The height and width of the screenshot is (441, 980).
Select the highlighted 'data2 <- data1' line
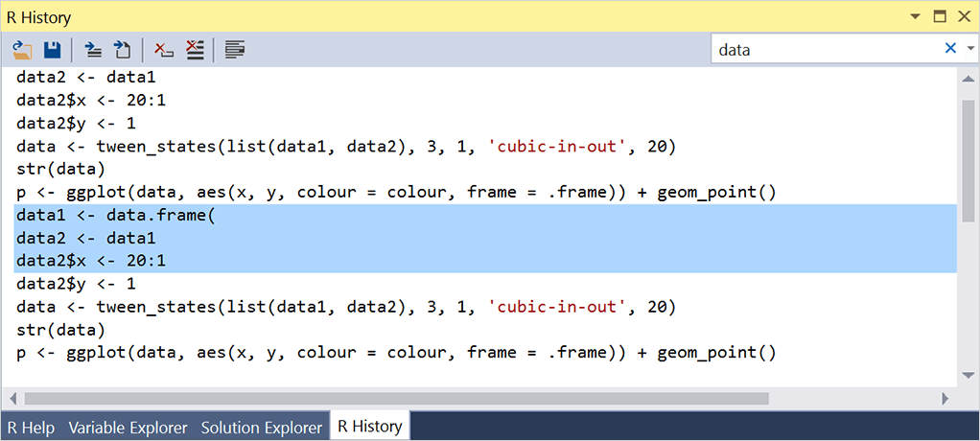(x=485, y=238)
